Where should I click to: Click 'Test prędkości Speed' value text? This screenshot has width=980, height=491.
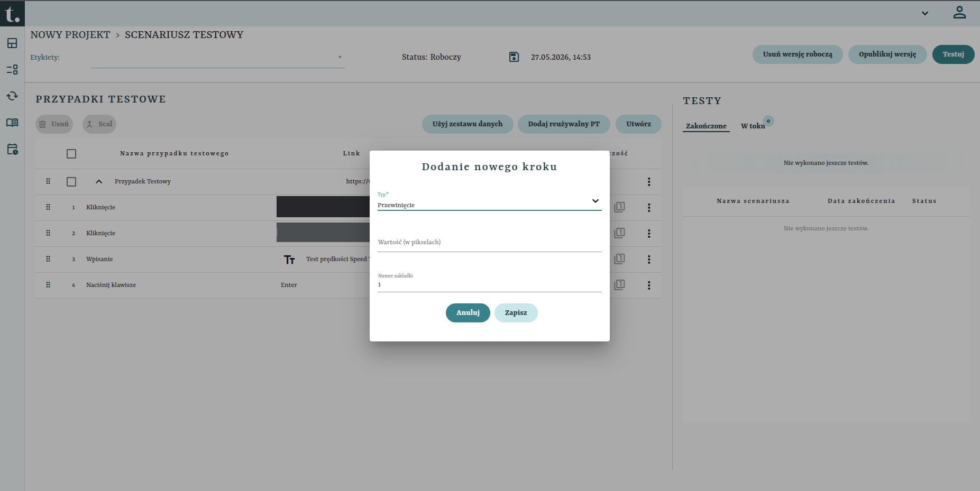(337, 259)
